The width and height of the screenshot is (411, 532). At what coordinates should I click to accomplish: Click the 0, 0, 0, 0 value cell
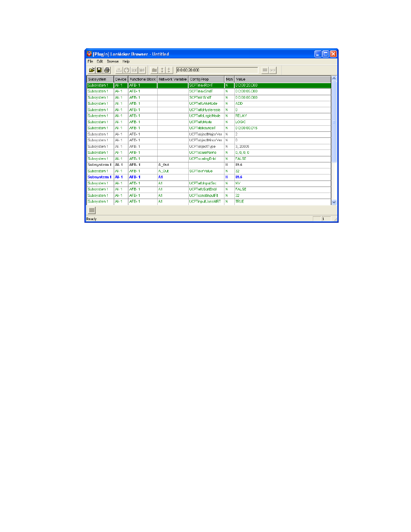tap(283, 152)
